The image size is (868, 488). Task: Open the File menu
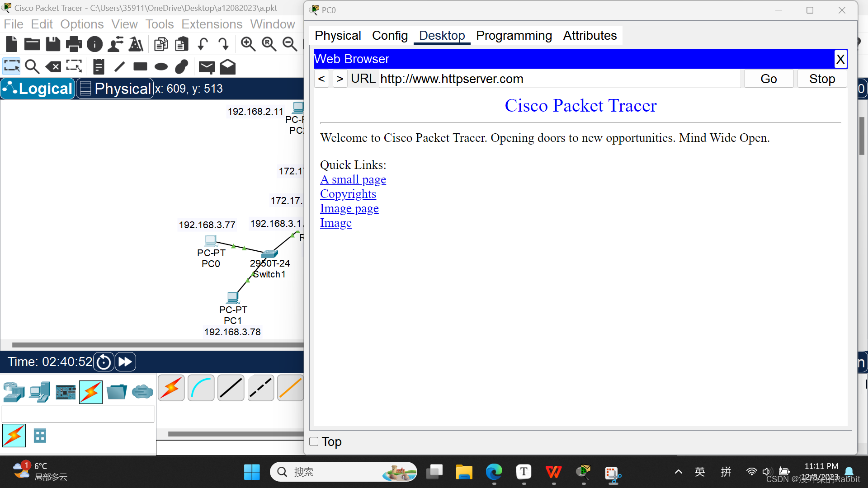click(x=14, y=24)
